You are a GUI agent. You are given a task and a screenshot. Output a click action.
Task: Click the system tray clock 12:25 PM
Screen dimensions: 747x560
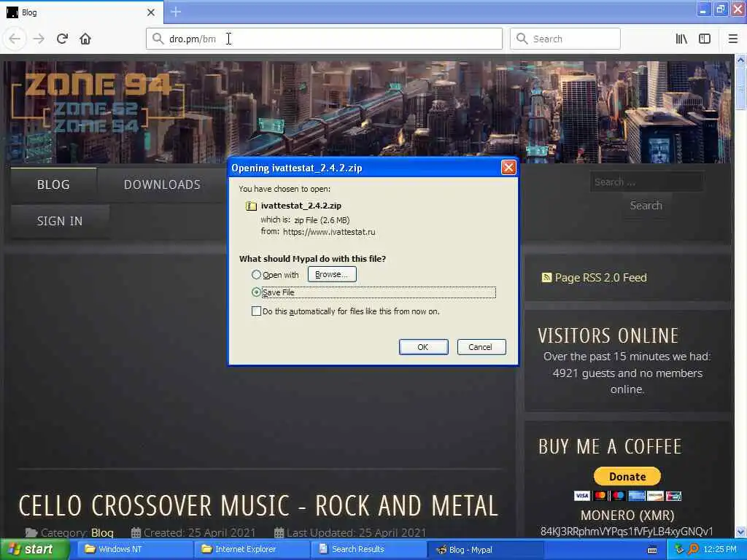tap(720, 550)
